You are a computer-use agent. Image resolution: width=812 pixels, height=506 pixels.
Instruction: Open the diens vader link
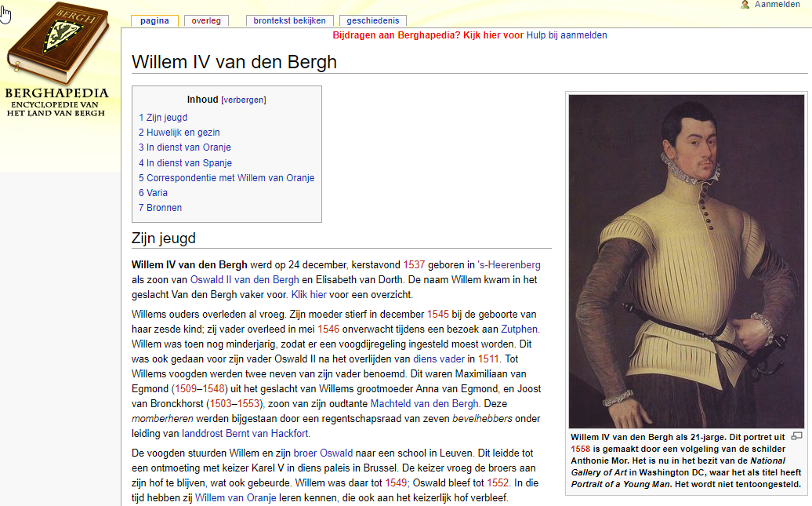click(439, 359)
